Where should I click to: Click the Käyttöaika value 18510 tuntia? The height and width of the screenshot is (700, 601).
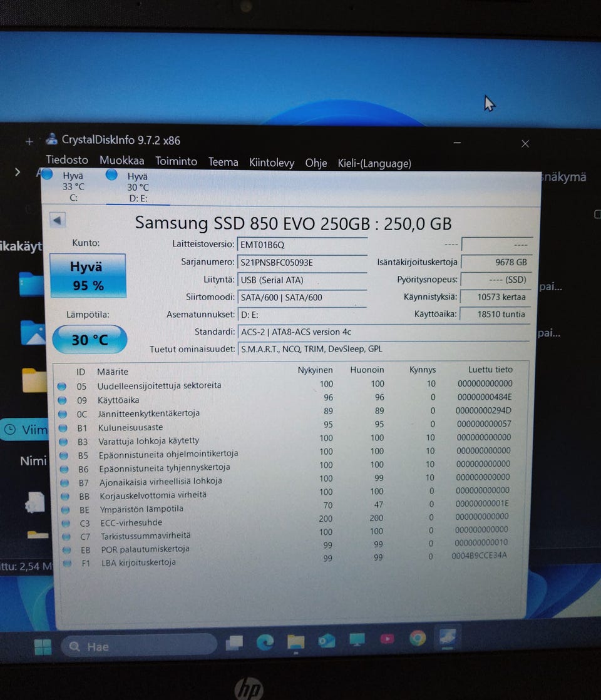[x=495, y=314]
